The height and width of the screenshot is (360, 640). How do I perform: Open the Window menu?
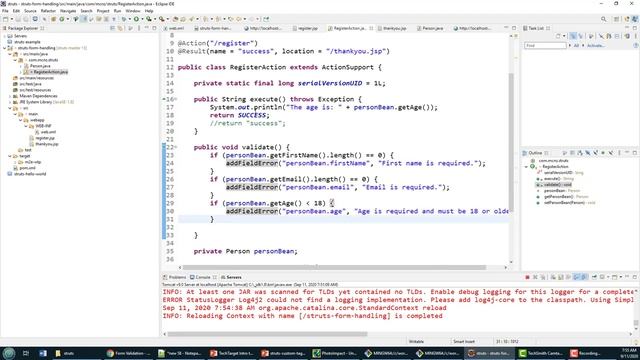[x=133, y=11]
